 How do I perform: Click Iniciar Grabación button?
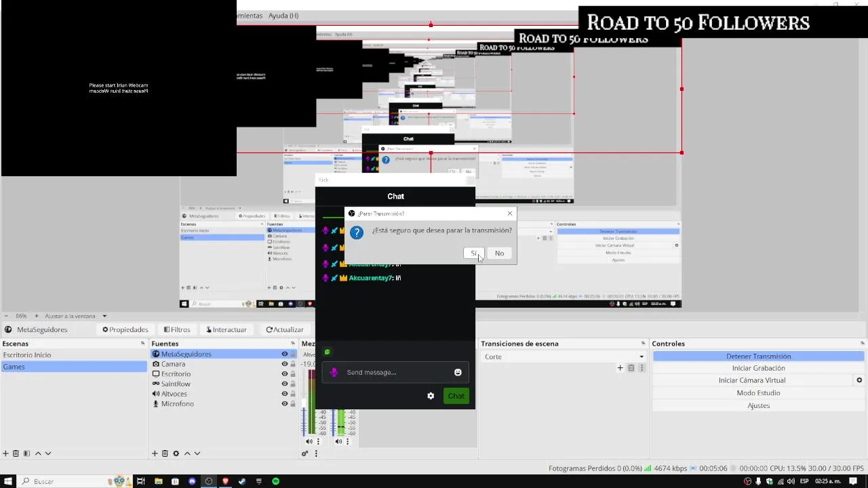[x=758, y=368]
